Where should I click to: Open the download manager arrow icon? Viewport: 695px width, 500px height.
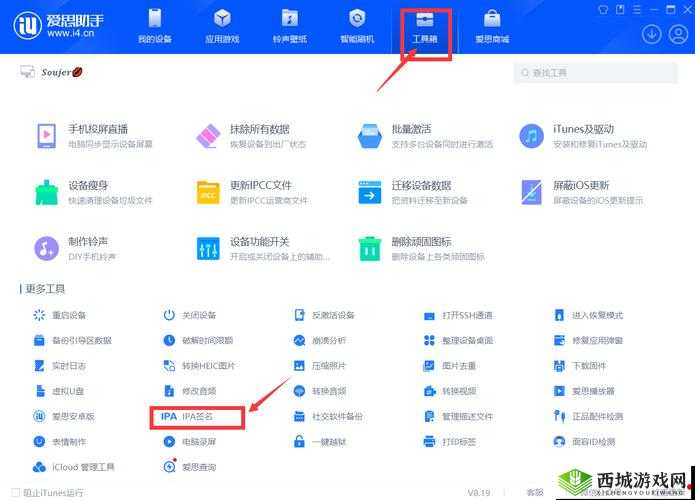651,34
